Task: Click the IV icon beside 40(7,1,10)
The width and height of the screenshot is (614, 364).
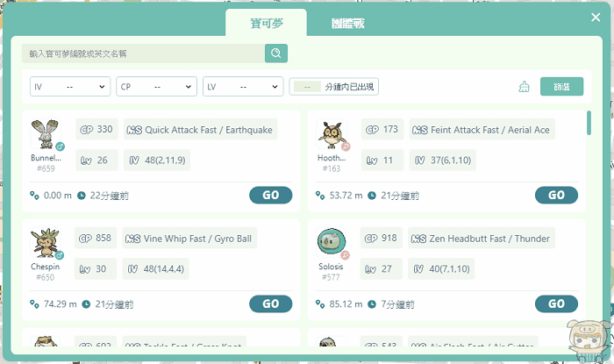Action: tap(418, 269)
